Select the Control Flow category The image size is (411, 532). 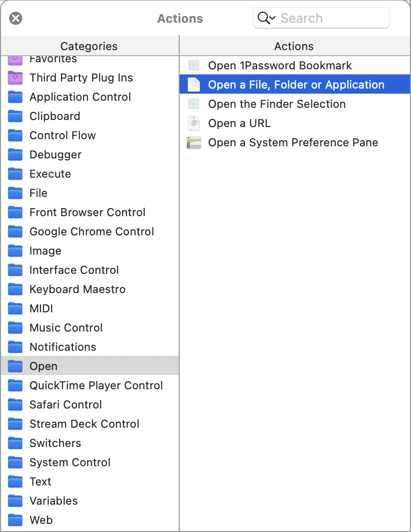pos(62,136)
